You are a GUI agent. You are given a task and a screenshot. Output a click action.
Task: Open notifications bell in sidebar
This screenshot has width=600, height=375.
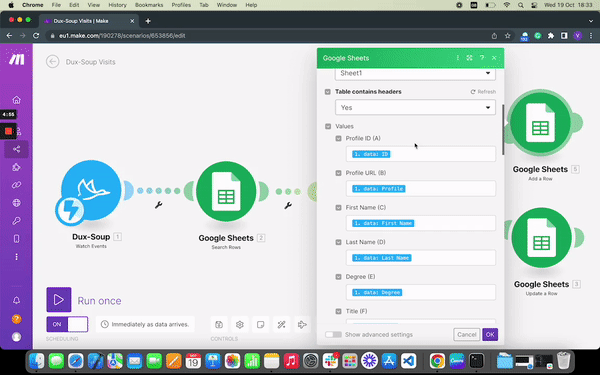(16, 300)
